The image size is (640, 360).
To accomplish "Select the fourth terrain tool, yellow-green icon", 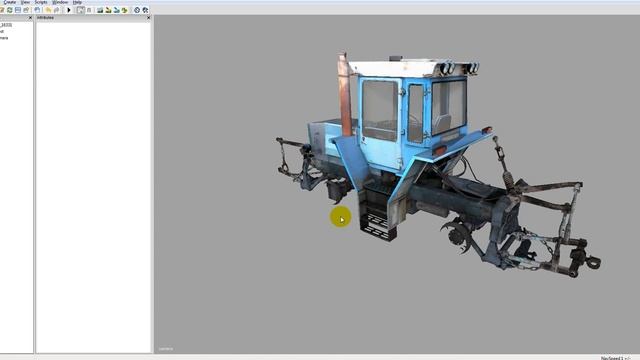I will pos(124,10).
